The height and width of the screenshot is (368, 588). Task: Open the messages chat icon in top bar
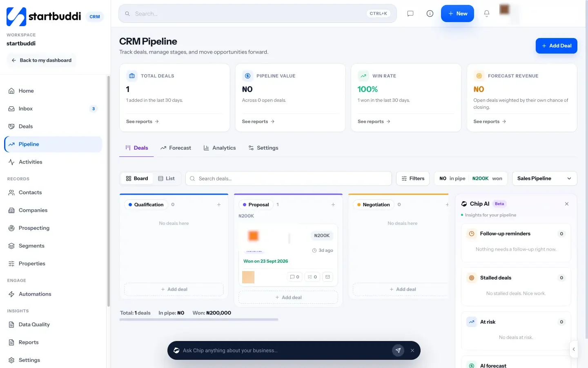pyautogui.click(x=410, y=13)
